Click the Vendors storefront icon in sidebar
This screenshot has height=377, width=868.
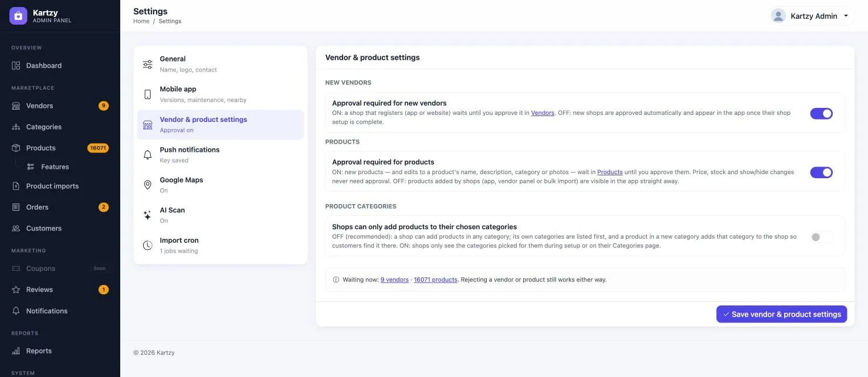point(16,106)
